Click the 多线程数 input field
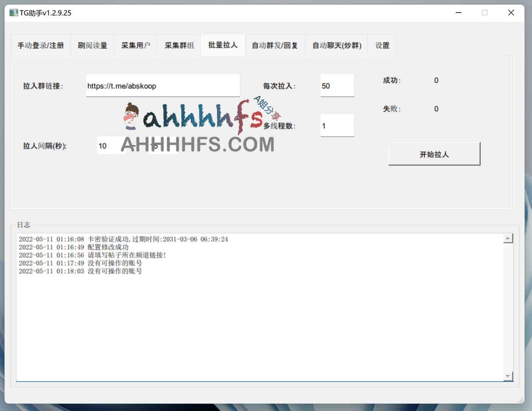 337,126
